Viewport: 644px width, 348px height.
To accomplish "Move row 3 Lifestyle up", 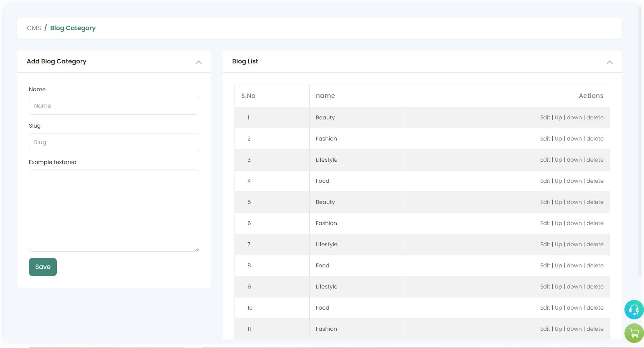I will click(x=558, y=160).
